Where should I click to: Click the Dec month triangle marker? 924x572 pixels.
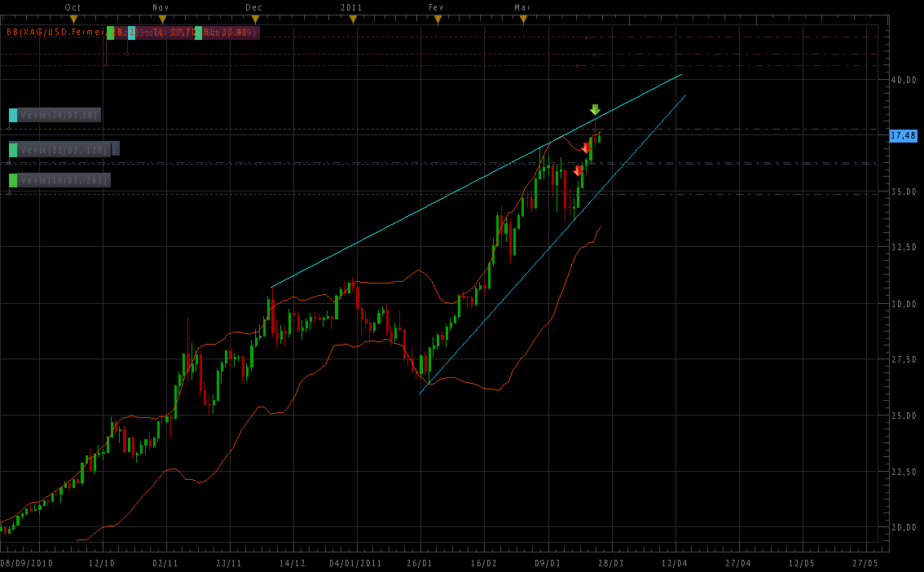coord(255,19)
